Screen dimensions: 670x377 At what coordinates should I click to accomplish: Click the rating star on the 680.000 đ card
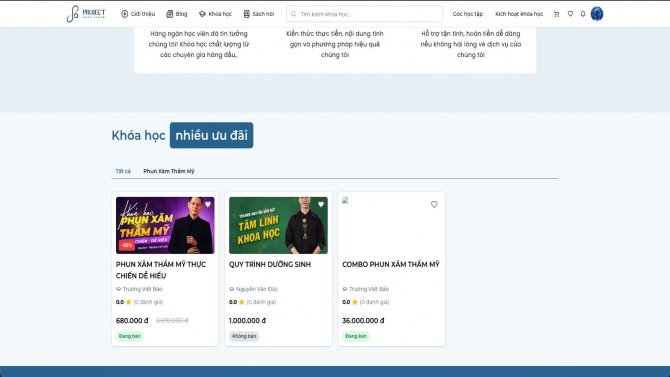[x=128, y=302]
